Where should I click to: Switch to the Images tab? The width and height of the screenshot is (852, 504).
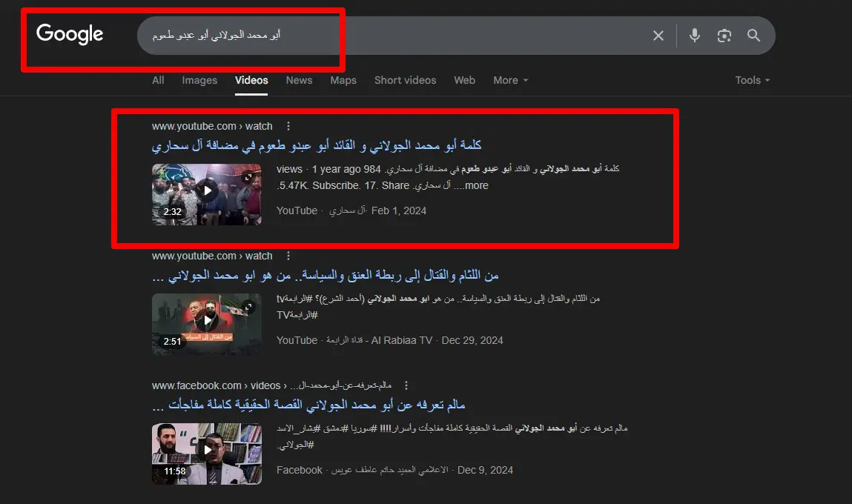(x=199, y=80)
